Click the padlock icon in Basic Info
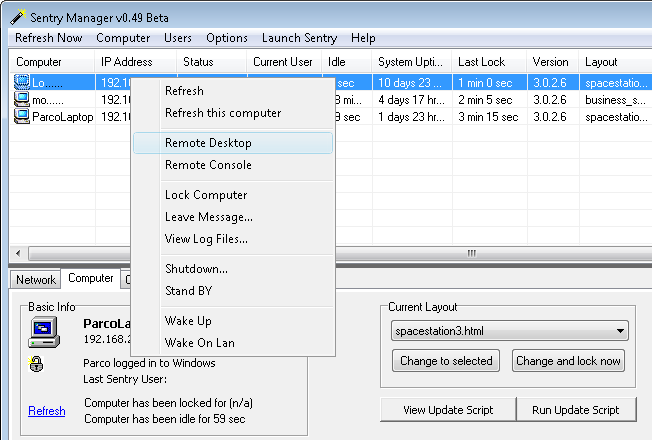 click(38, 364)
